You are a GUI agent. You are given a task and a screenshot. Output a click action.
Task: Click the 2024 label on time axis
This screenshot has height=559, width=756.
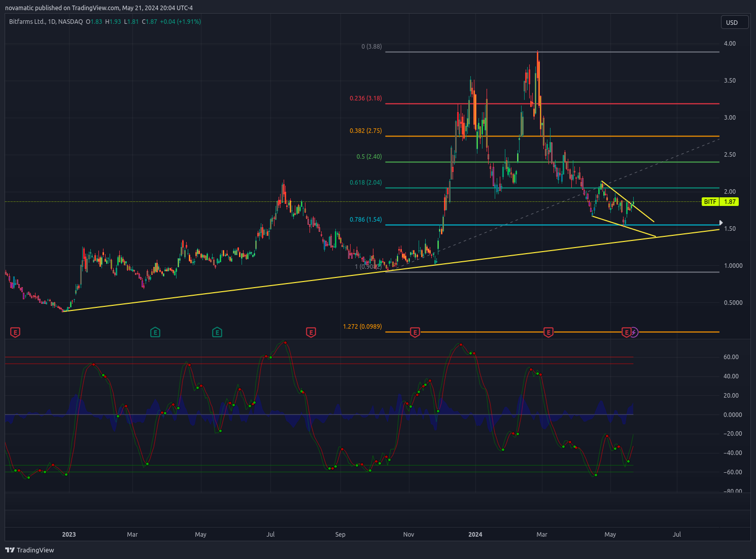click(475, 535)
